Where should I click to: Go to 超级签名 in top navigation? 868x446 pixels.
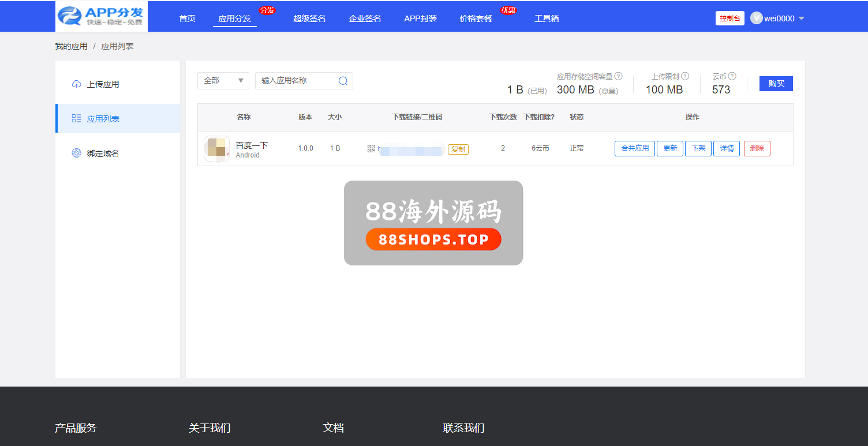(309, 18)
